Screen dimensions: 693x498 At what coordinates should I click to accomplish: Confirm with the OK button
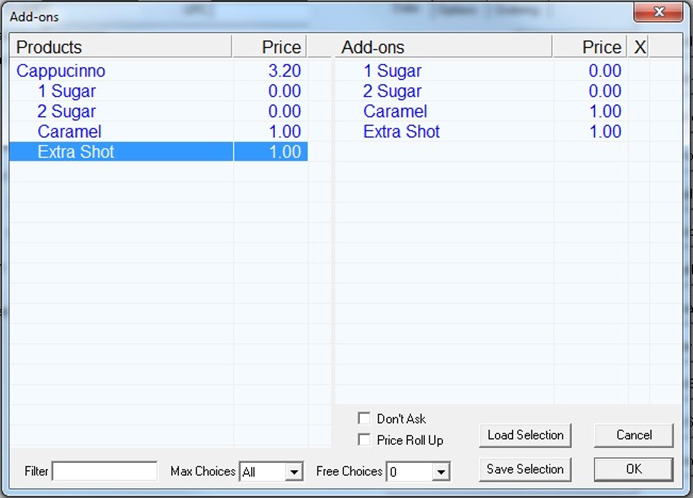633,469
